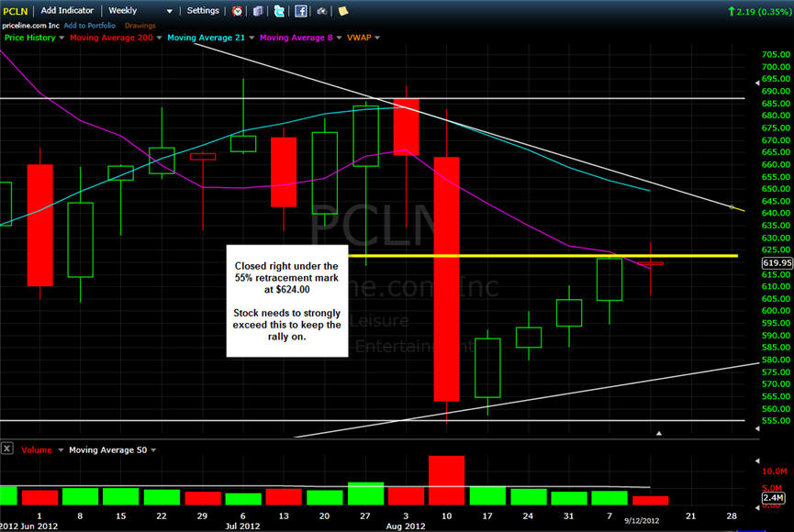
Task: Click the 555.00 price axis label
Action: [x=776, y=421]
